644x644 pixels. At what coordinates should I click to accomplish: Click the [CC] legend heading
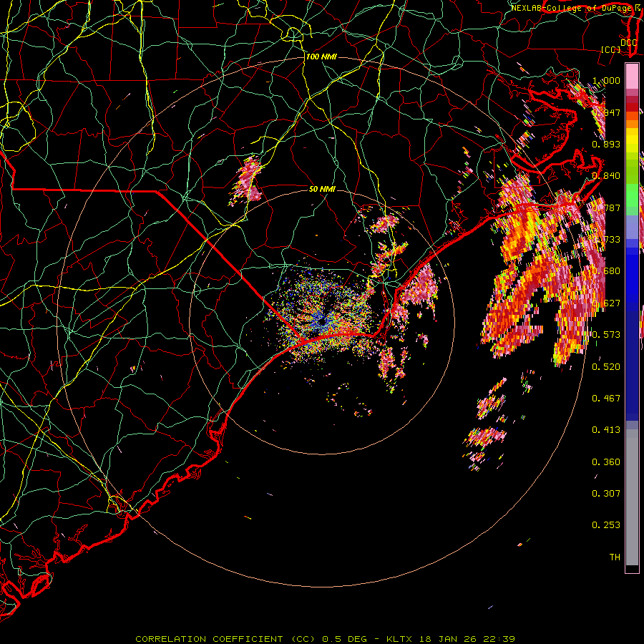click(611, 49)
